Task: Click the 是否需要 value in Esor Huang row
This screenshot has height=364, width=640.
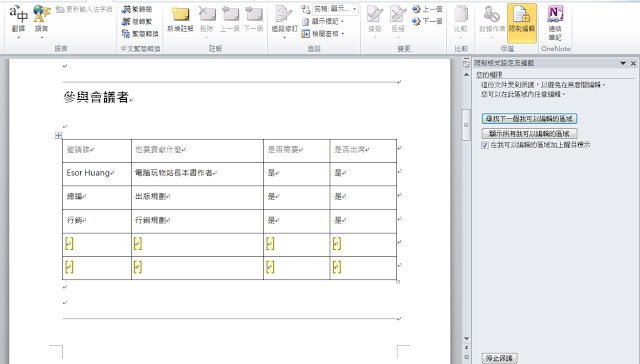Action: (x=296, y=173)
